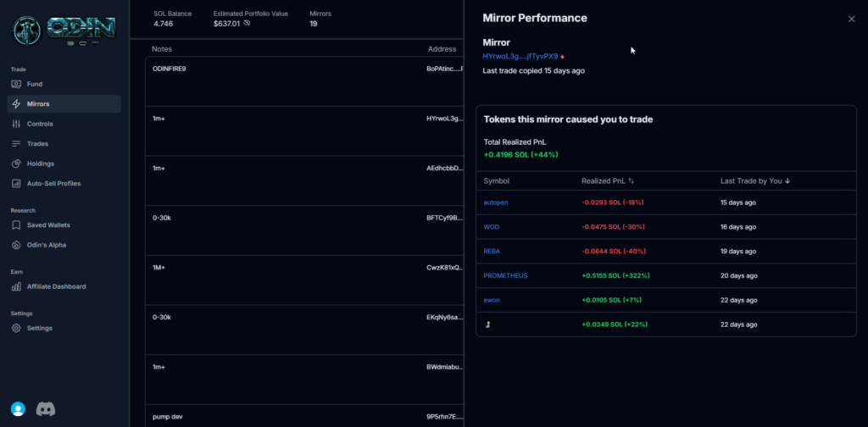Click the CwzK81xQ address cell
Image resolution: width=868 pixels, height=427 pixels.
pos(445,268)
